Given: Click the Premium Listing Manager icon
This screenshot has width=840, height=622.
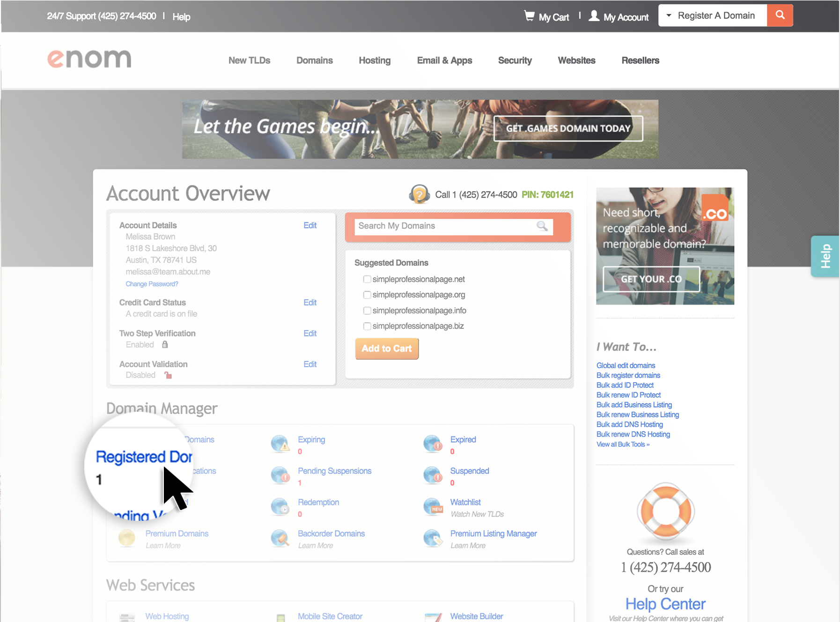Looking at the screenshot, I should [x=432, y=538].
